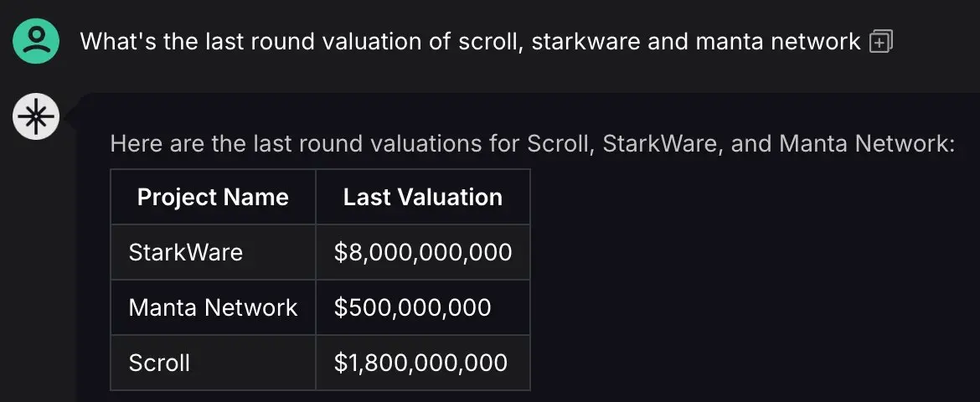Select the user question text about valuations

(470, 41)
